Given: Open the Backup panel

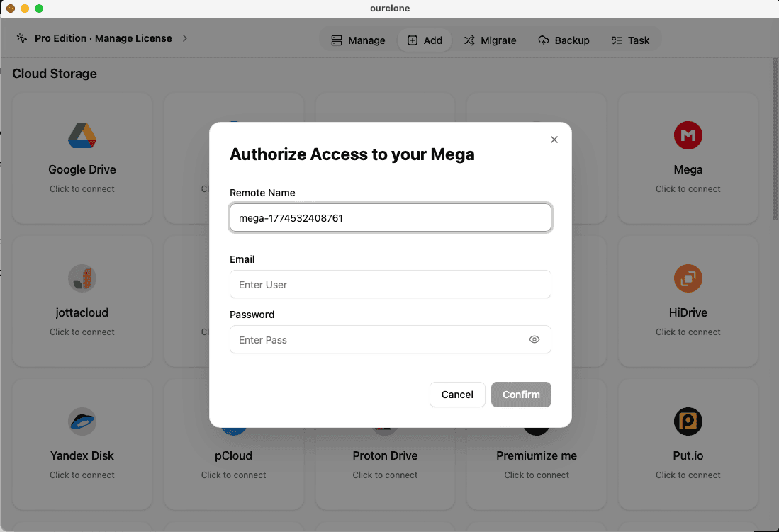Looking at the screenshot, I should point(564,40).
